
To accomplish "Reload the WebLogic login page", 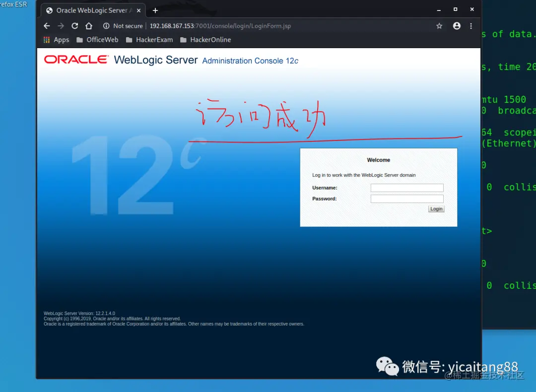I will pyautogui.click(x=75, y=26).
